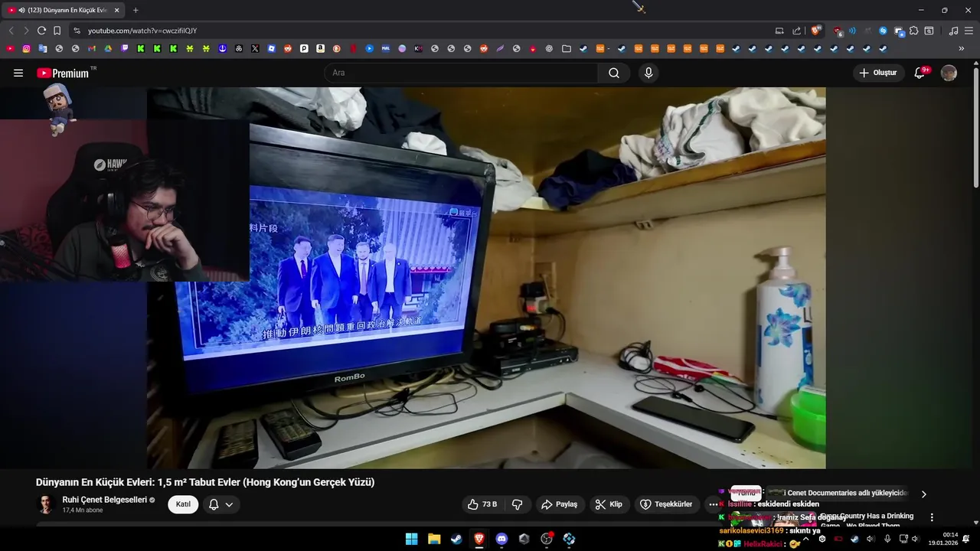Open Twitch bookmark in bookmarks bar
The width and height of the screenshot is (980, 551).
tap(125, 48)
